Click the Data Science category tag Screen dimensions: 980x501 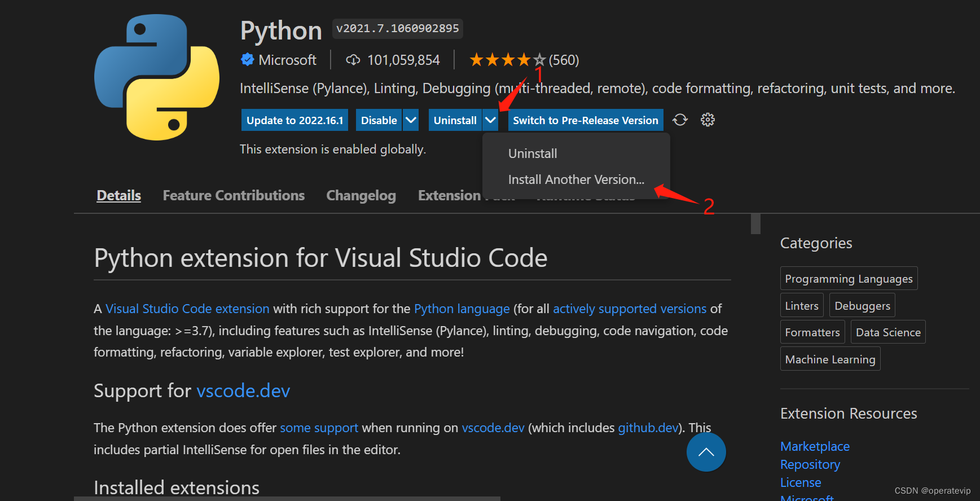[888, 332]
